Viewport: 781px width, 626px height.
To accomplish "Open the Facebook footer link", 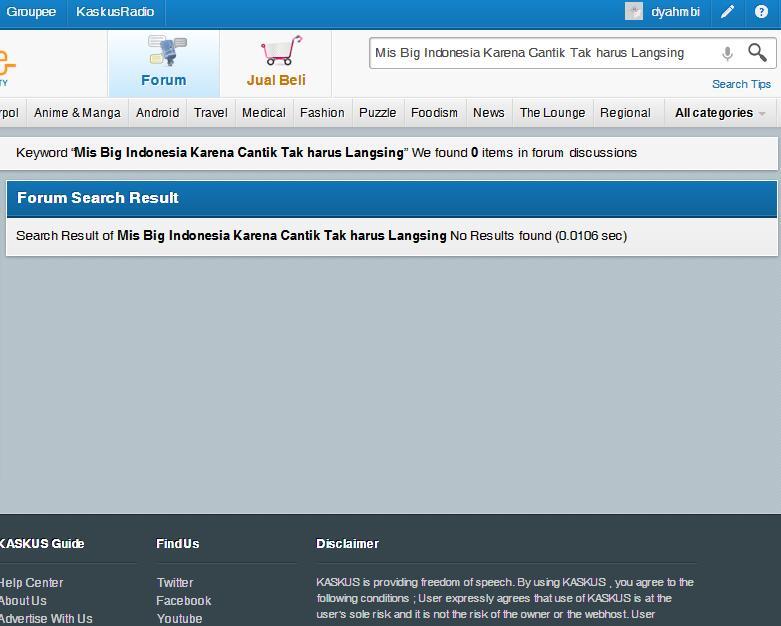I will [184, 601].
